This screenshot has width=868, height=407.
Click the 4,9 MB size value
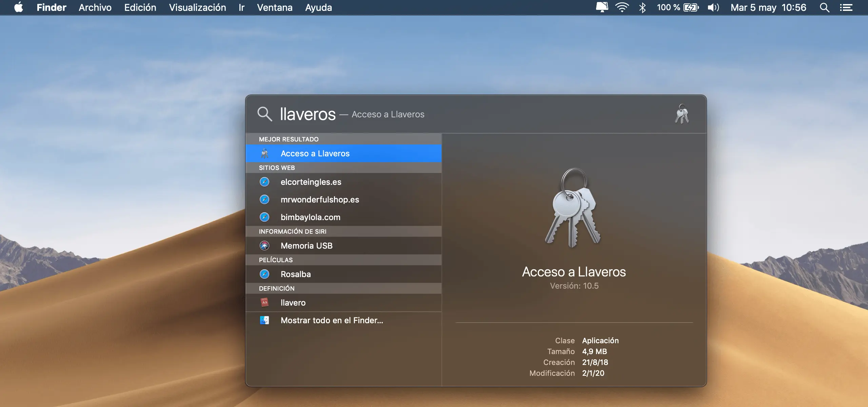(594, 351)
